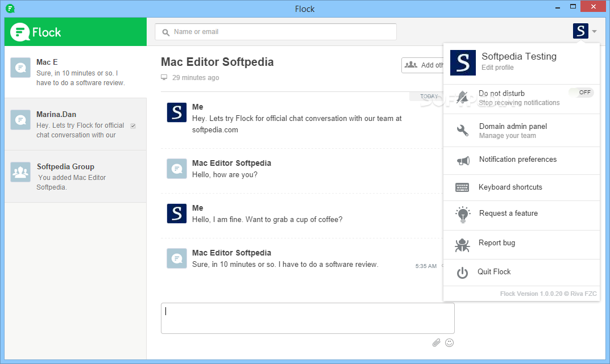Click Edit profile link

(x=497, y=68)
